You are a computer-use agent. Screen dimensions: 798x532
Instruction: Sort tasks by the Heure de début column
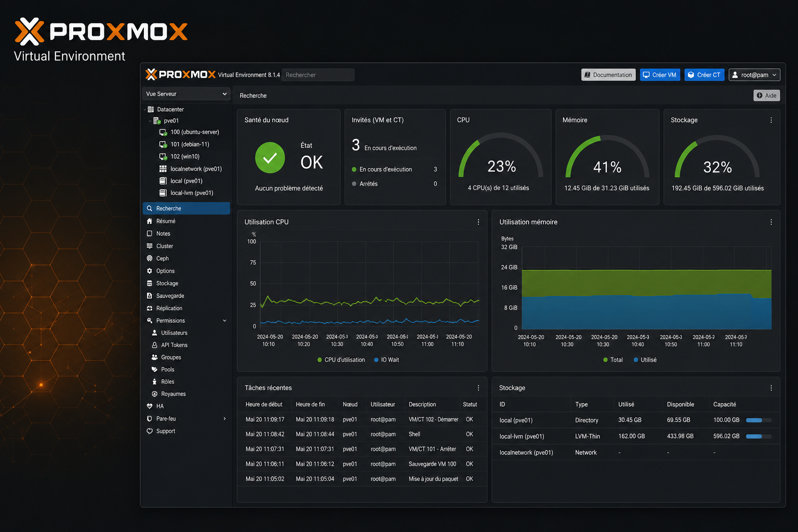pyautogui.click(x=264, y=405)
